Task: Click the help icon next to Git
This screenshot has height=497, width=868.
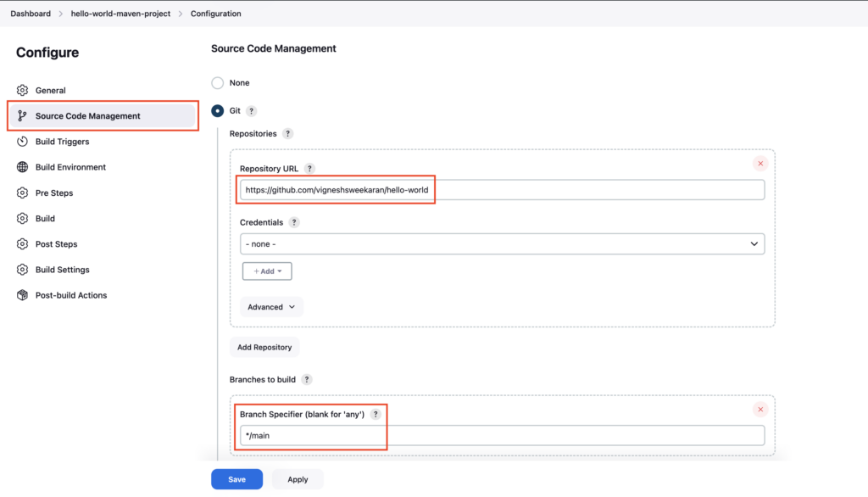Action: 251,111
